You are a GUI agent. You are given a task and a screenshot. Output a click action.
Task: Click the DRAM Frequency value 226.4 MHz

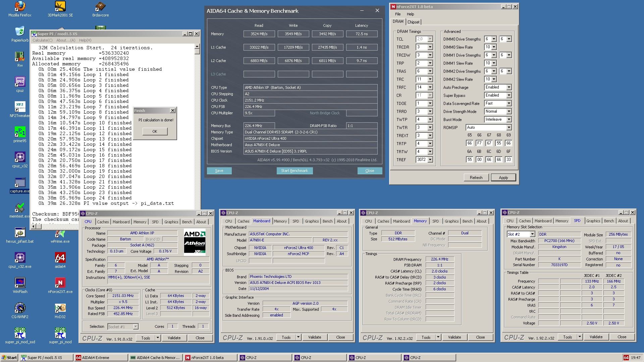440,259
